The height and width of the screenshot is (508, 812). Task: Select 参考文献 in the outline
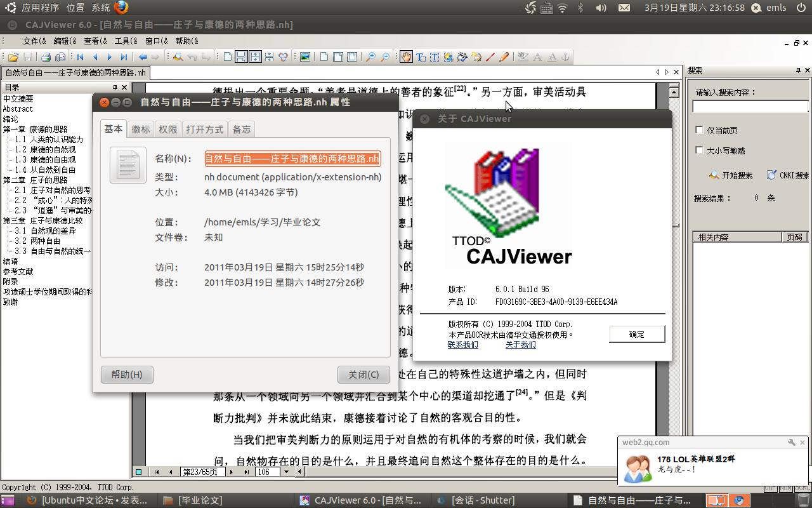[x=18, y=271]
